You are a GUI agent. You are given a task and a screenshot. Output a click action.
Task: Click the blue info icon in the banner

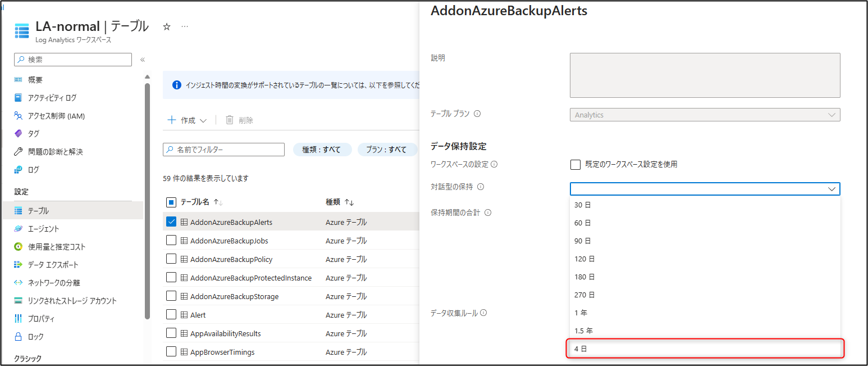[x=176, y=85]
